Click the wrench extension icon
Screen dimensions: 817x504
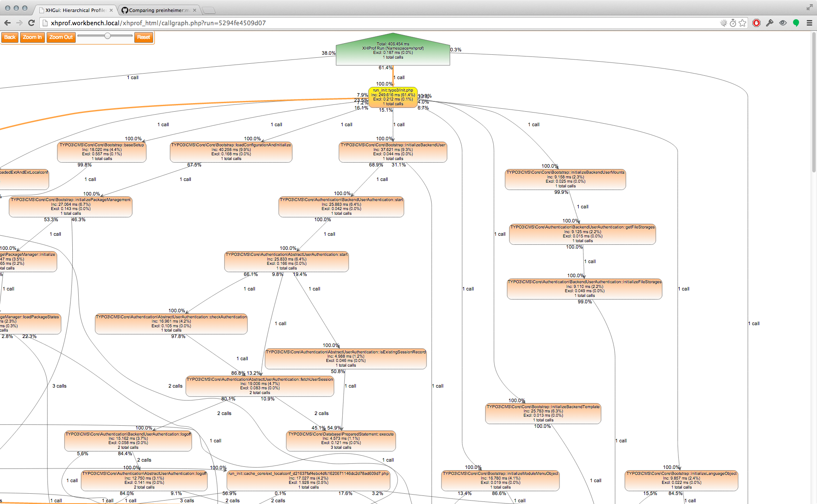pos(770,23)
